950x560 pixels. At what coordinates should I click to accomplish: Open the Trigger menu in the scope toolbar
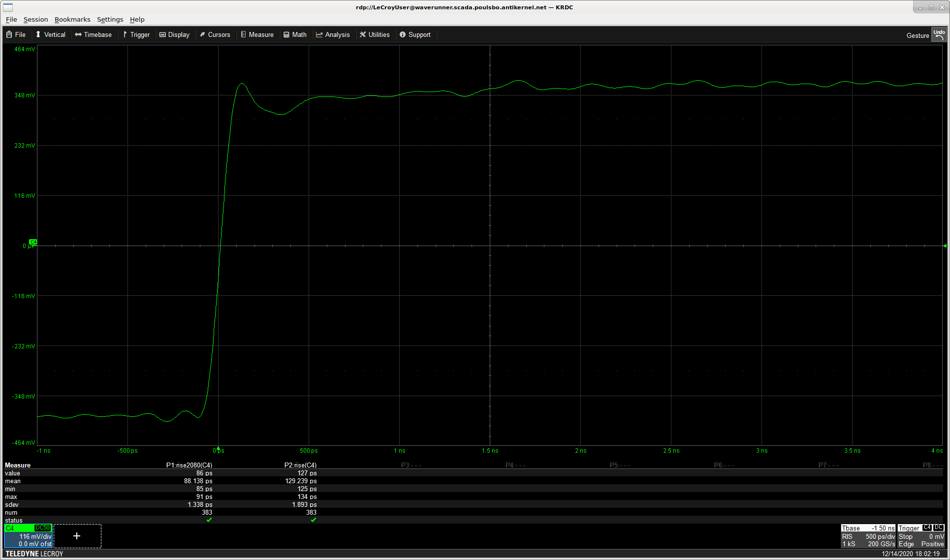tap(136, 34)
